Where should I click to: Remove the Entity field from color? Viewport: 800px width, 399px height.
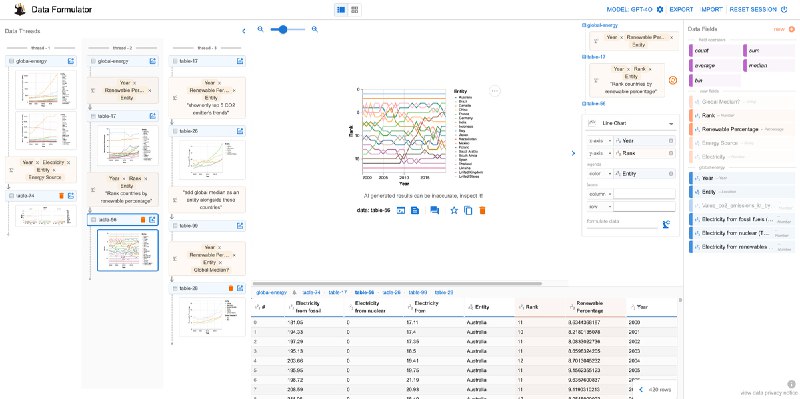pyautogui.click(x=670, y=173)
